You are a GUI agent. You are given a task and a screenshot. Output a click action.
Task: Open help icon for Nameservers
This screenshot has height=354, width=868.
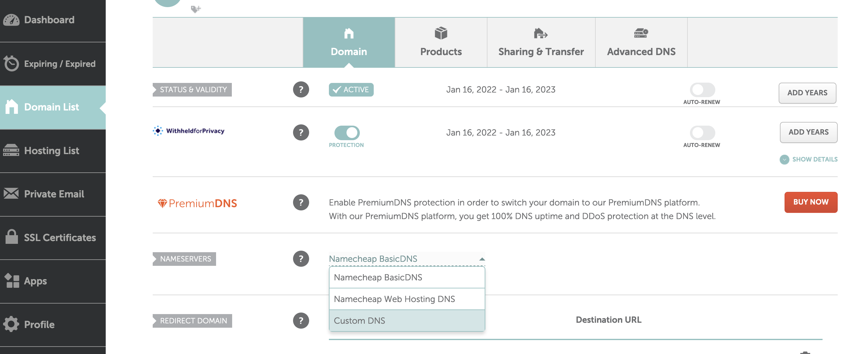pos(301,259)
